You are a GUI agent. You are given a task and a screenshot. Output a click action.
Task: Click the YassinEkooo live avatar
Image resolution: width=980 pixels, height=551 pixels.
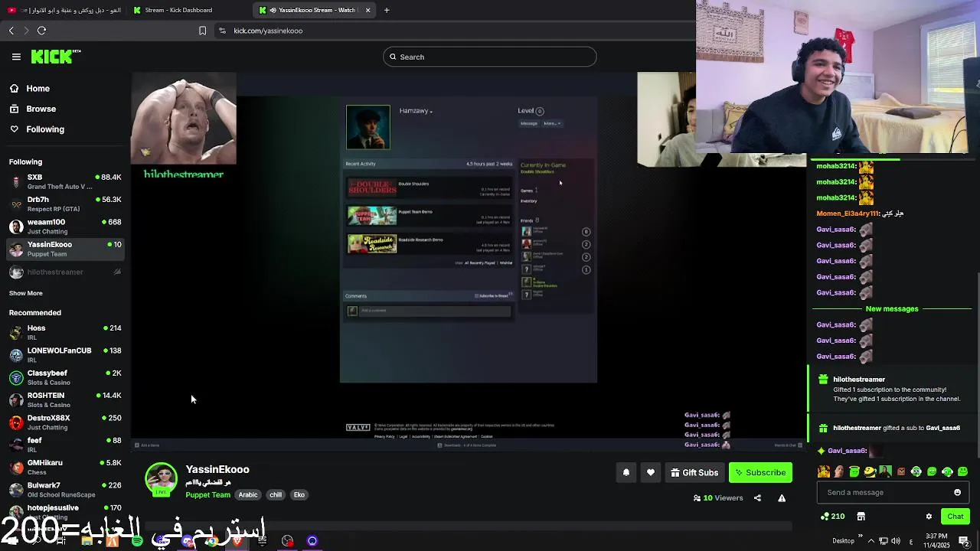click(161, 479)
